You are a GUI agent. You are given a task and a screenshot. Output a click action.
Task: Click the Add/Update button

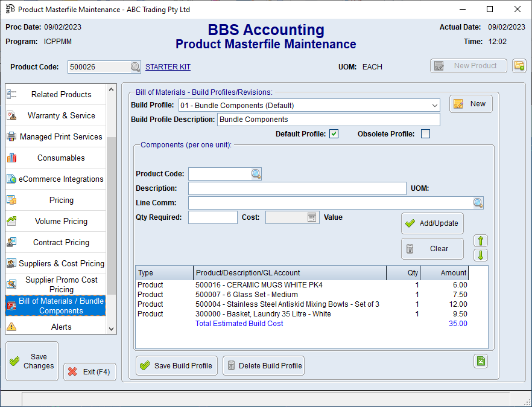coord(432,223)
